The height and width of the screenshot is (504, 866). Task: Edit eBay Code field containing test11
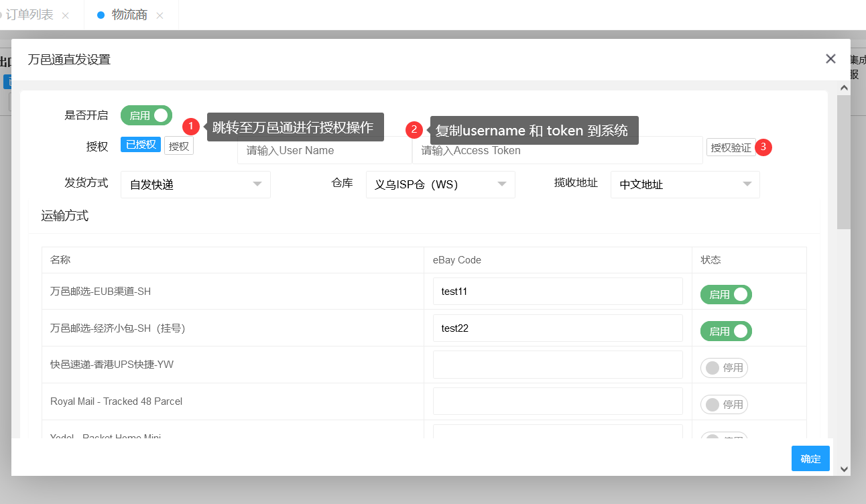point(558,292)
